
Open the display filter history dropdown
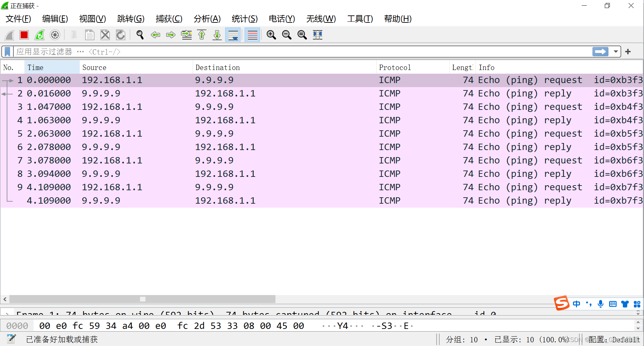tap(616, 52)
